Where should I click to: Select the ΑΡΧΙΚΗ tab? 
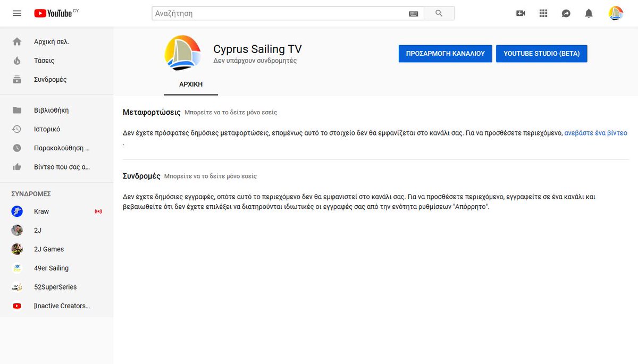191,84
